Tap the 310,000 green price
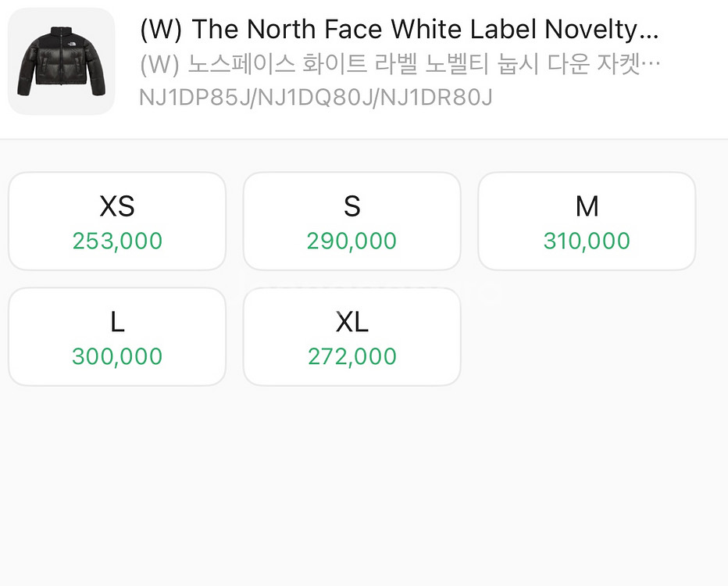 pos(587,241)
